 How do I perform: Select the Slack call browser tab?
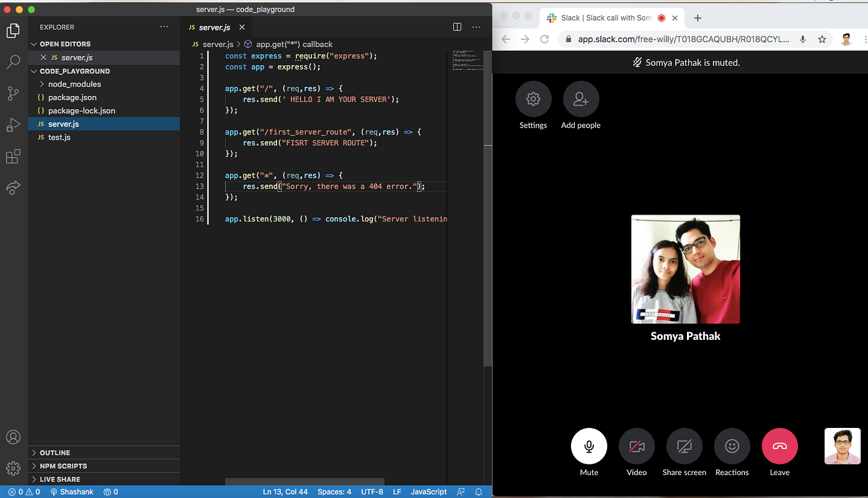pos(604,17)
